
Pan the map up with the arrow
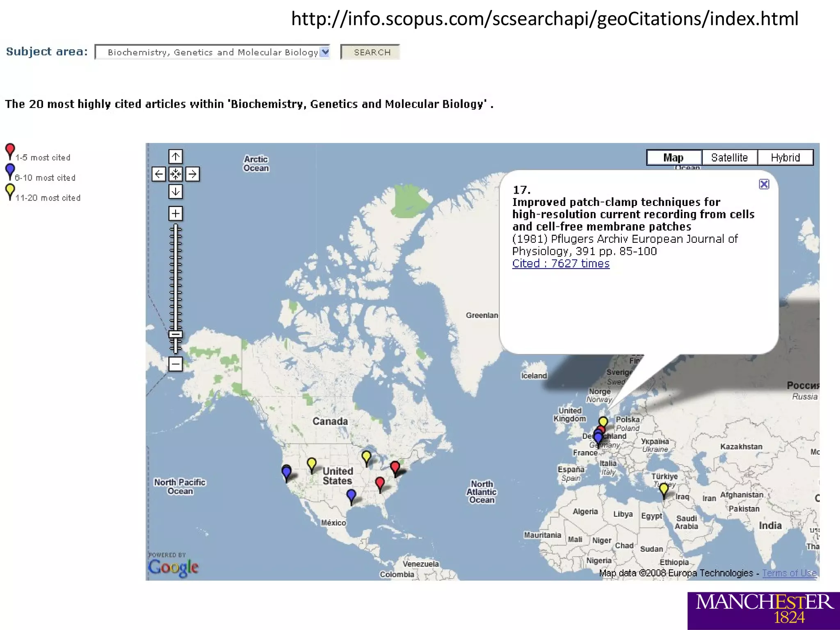click(176, 156)
